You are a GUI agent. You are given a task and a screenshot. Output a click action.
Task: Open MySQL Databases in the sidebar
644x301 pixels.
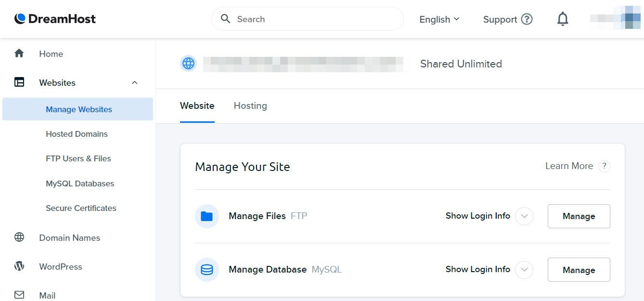click(80, 183)
